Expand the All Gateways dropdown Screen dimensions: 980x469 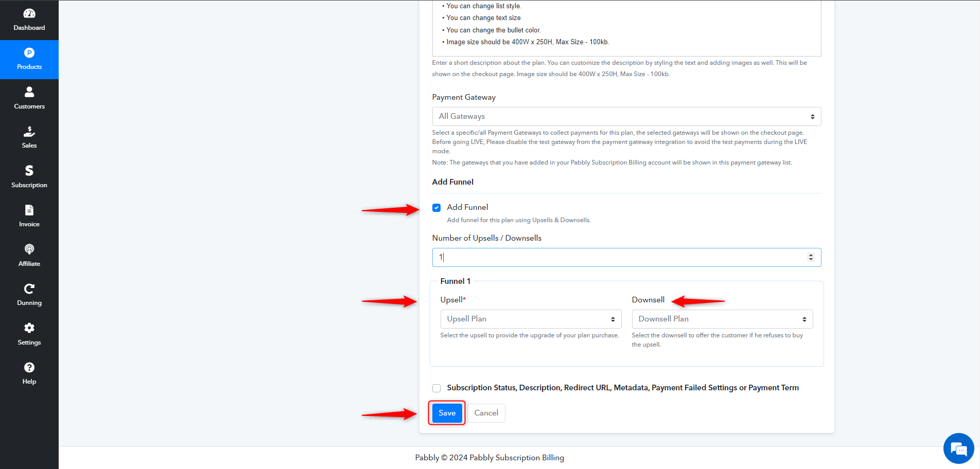click(626, 116)
